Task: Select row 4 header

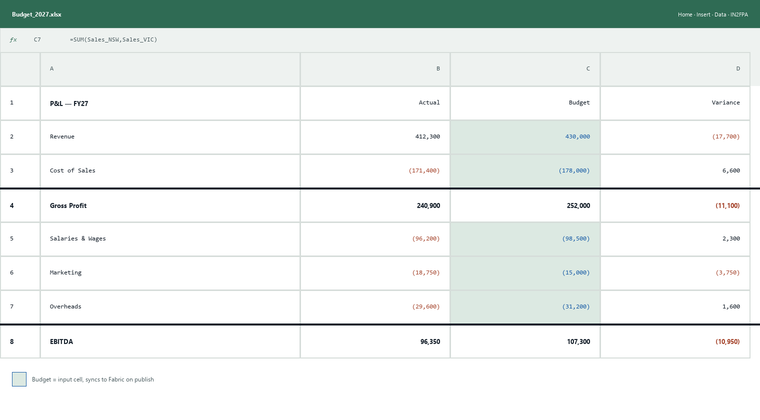Action: coord(20,206)
